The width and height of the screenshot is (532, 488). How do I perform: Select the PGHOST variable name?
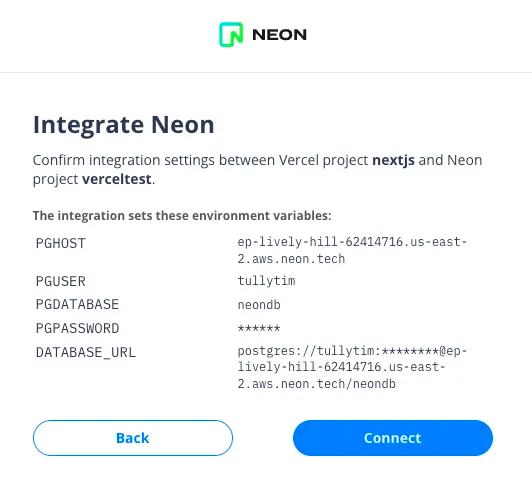click(61, 243)
